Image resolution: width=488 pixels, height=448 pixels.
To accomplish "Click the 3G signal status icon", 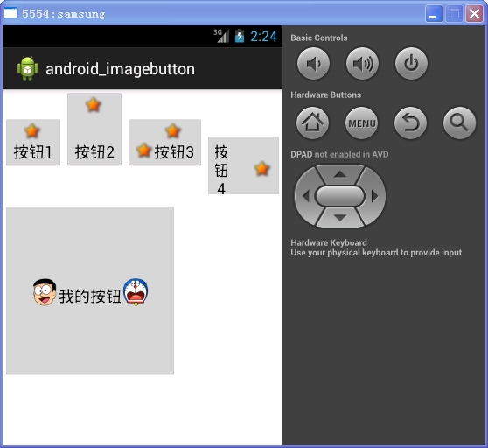I will [221, 36].
